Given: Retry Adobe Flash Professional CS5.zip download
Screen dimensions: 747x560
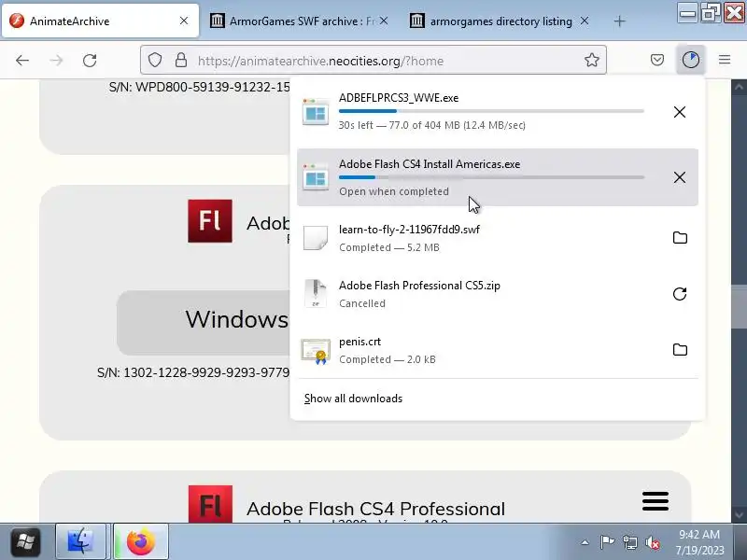Looking at the screenshot, I should (680, 294).
